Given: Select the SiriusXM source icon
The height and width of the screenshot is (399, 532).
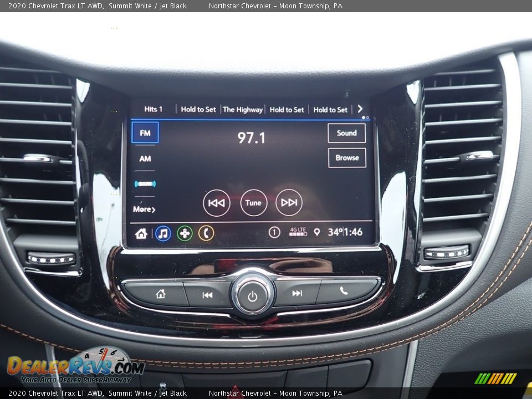Looking at the screenshot, I should click(145, 184).
